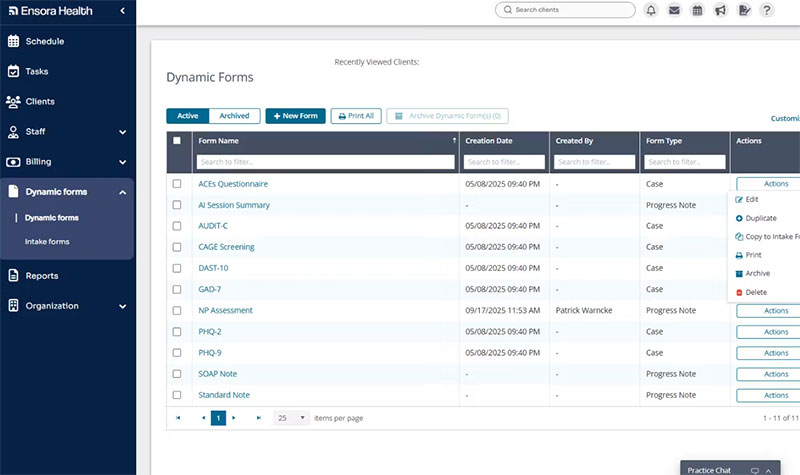This screenshot has width=800, height=475.
Task: Expand the Staff menu chevron
Action: 122,132
